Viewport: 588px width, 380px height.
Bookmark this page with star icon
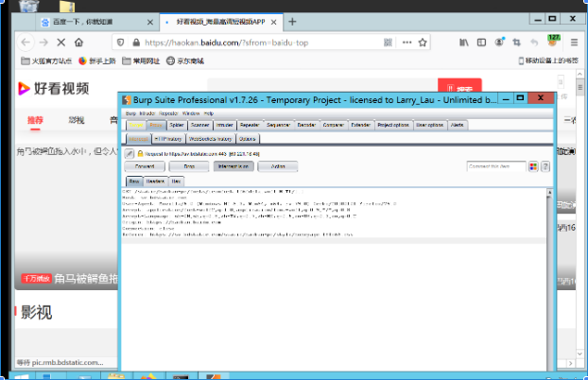tap(423, 43)
